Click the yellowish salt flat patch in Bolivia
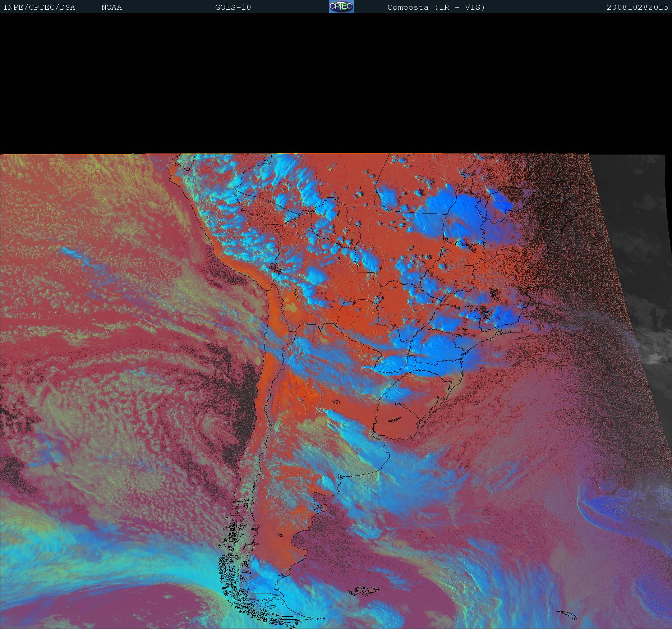Image resolution: width=672 pixels, height=629 pixels. pos(291,308)
